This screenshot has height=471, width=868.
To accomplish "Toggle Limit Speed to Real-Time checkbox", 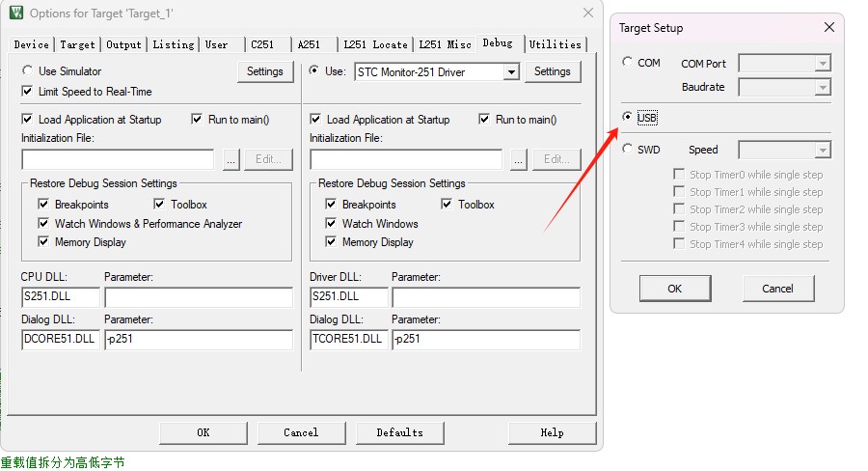I will click(27, 92).
